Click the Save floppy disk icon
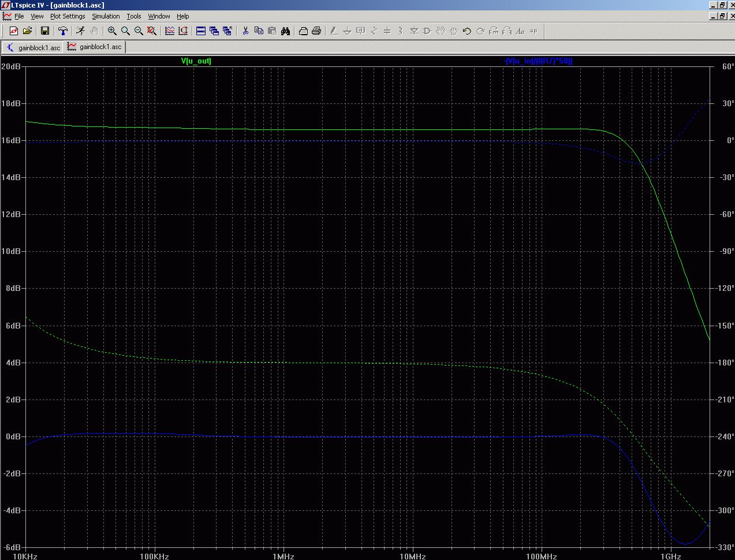 tap(44, 31)
